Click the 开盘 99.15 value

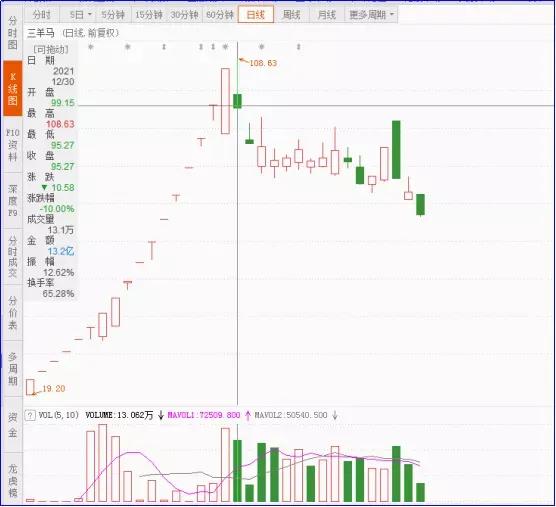[63, 103]
